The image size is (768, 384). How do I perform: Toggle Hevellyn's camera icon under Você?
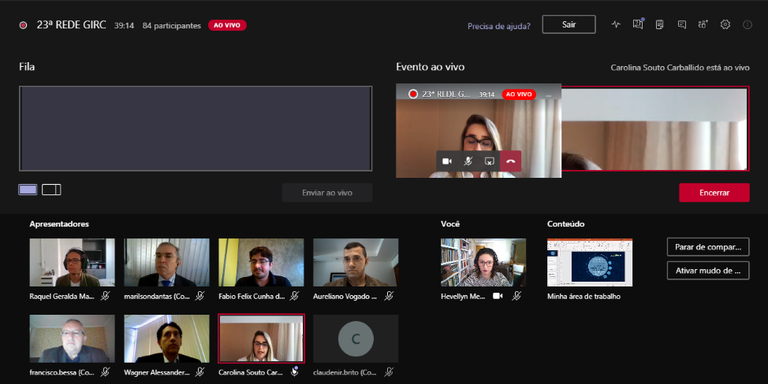[x=498, y=296]
